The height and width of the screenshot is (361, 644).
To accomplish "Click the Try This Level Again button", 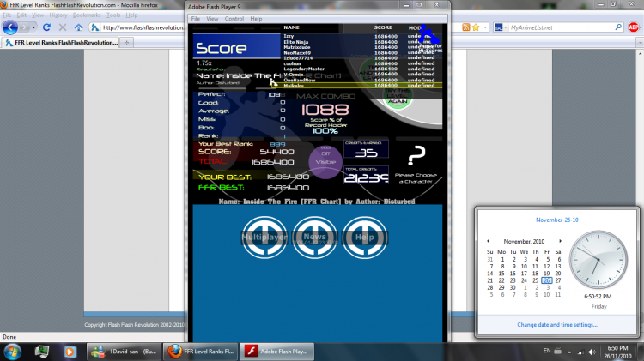I will click(x=398, y=98).
